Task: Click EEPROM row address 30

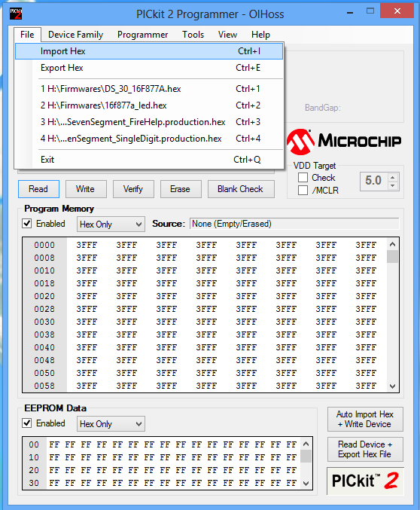Action: click(x=34, y=483)
